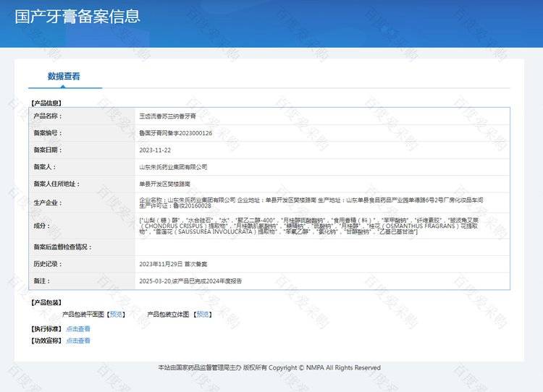
Task: Click the 产品名称 row label
Action: (x=48, y=116)
